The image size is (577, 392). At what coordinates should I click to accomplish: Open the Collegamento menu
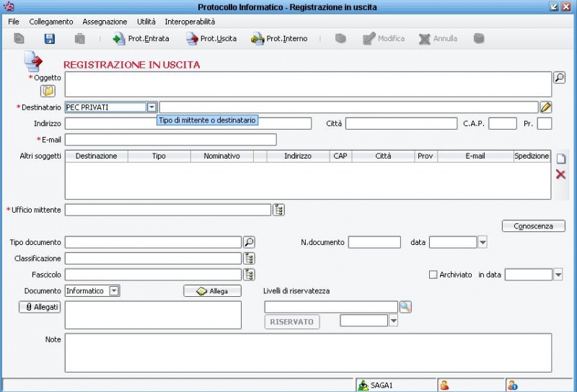tap(50, 22)
